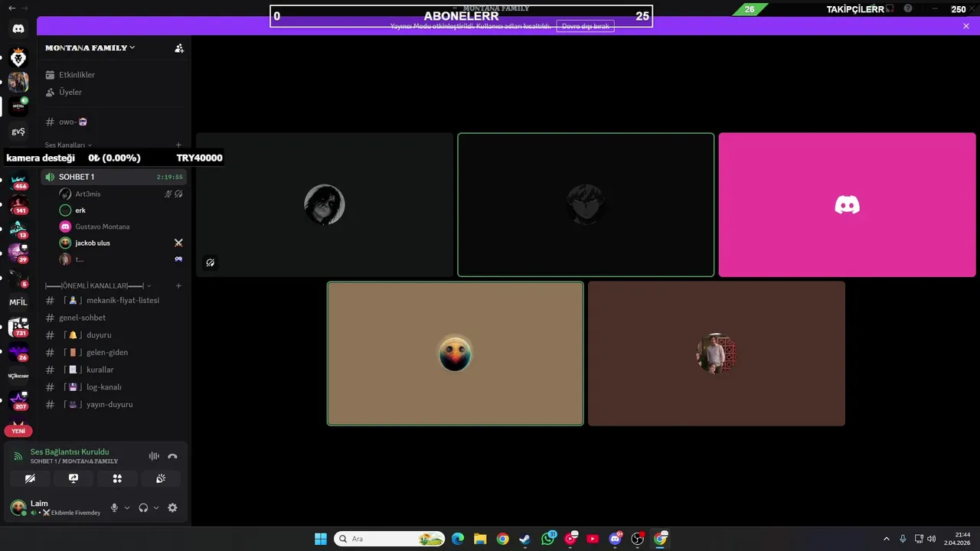Open server with 731 notifications
This screenshot has height=551, width=980.
click(18, 328)
